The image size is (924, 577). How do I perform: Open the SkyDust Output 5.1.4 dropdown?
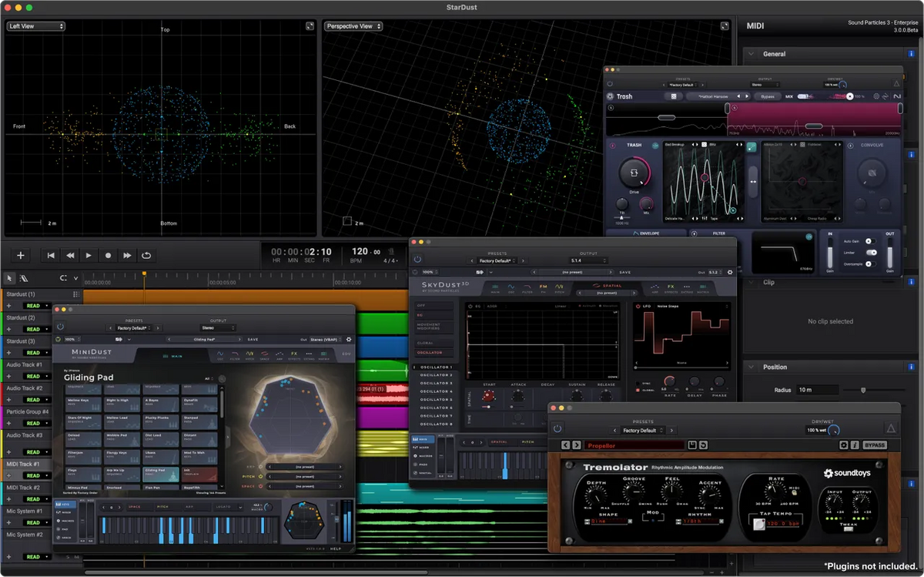point(588,259)
